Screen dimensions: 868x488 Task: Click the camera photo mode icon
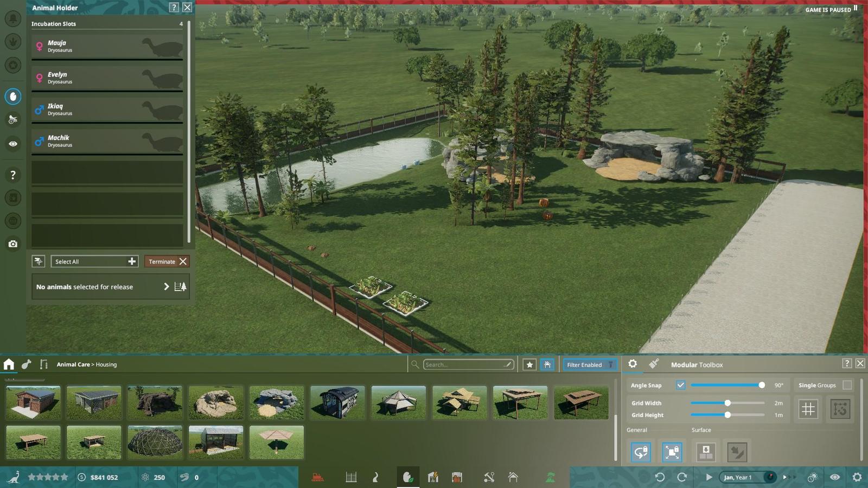pyautogui.click(x=13, y=244)
